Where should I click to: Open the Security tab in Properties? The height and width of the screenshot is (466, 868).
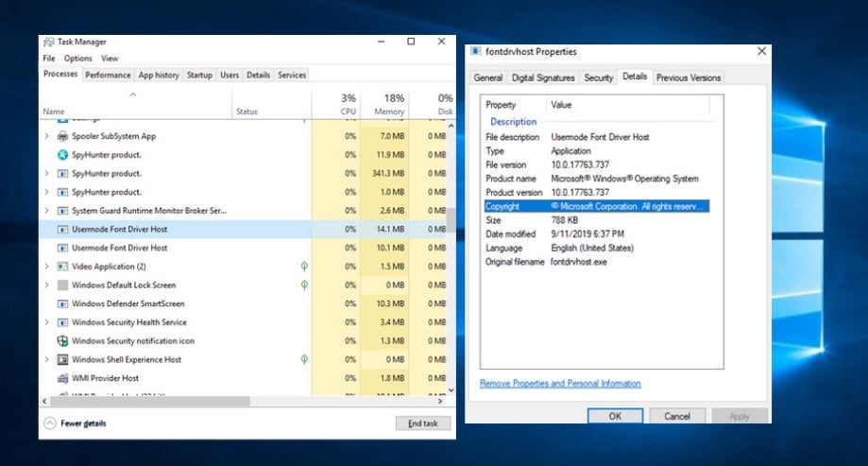(599, 78)
